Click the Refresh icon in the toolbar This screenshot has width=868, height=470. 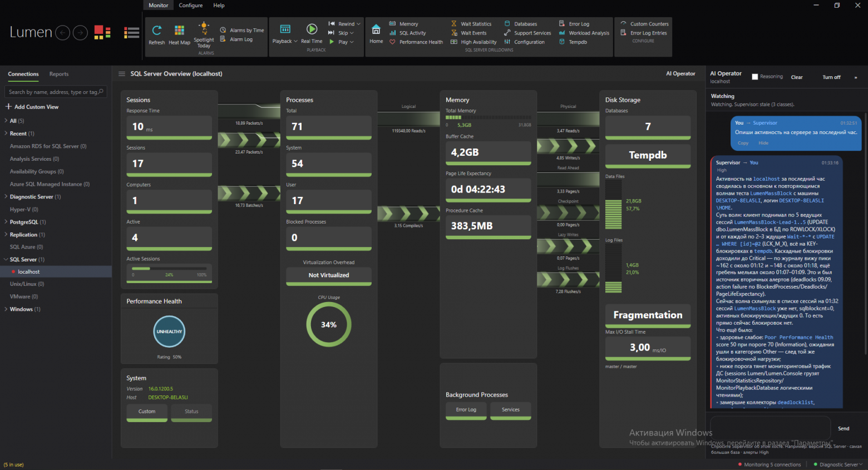click(x=157, y=34)
